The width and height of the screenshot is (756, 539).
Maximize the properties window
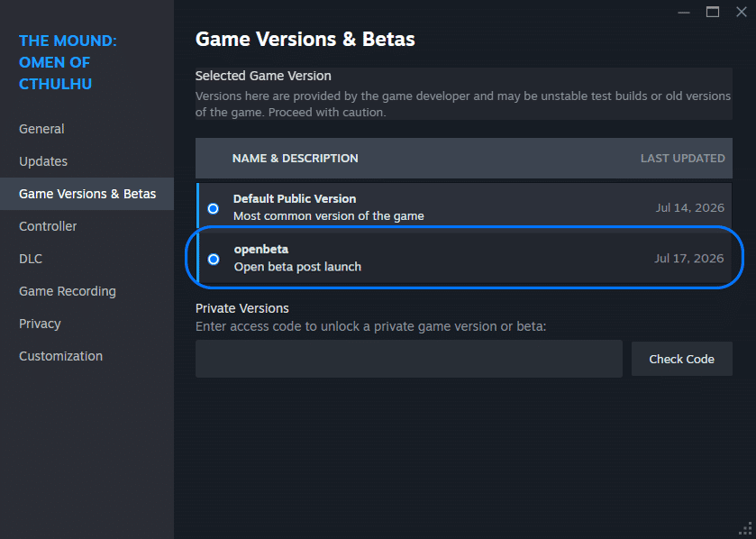coord(713,12)
